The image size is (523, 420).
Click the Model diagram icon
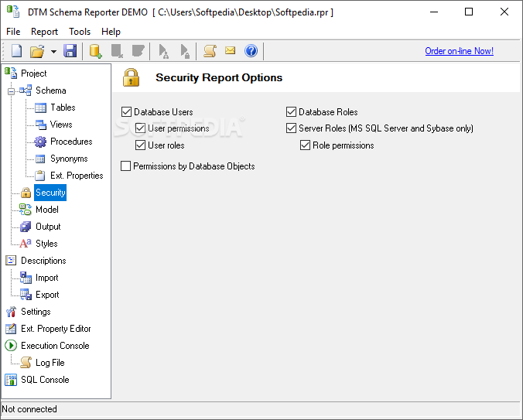point(26,210)
